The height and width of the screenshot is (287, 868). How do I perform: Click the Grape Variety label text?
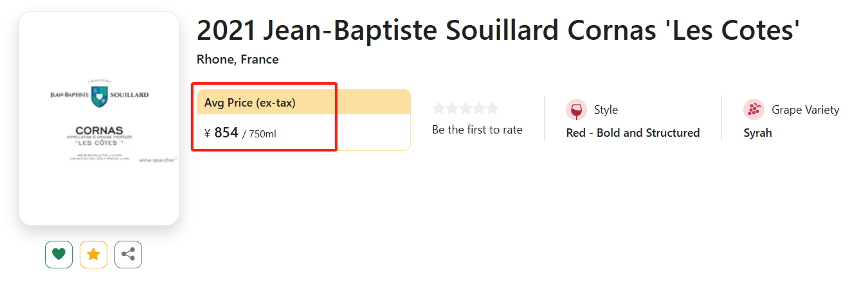click(x=806, y=110)
